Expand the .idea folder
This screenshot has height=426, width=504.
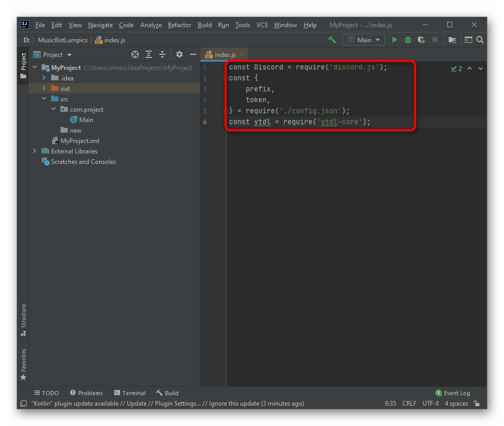click(x=44, y=78)
